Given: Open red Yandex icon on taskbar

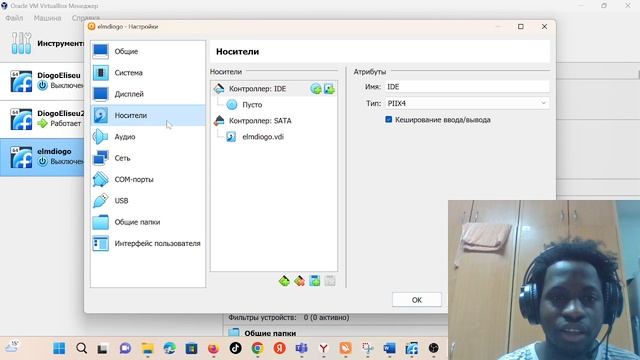Looking at the screenshot, I should (x=279, y=348).
